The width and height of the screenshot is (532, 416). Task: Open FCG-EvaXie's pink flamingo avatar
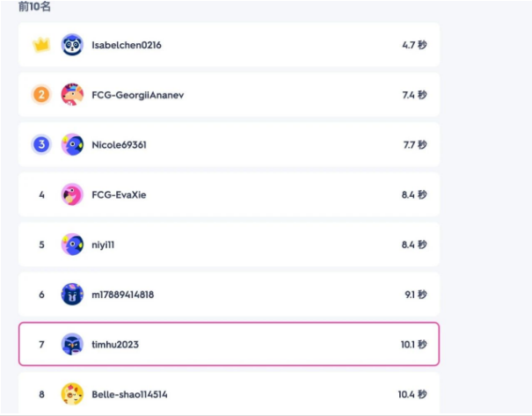pyautogui.click(x=72, y=194)
